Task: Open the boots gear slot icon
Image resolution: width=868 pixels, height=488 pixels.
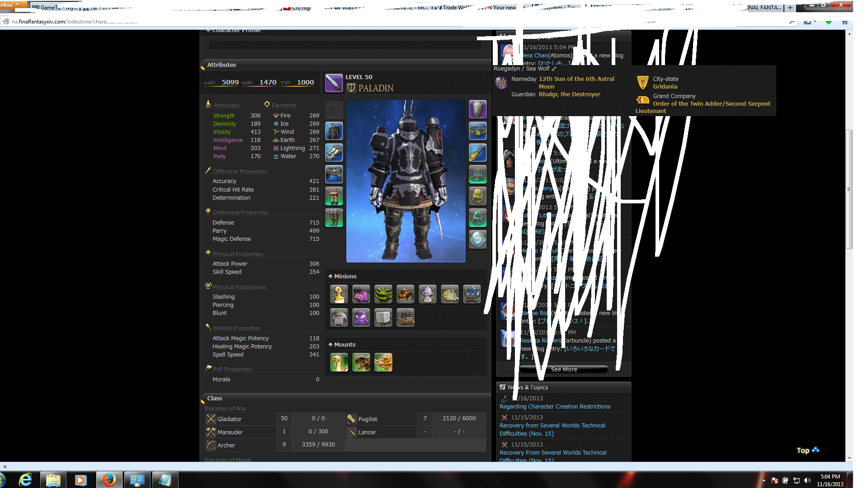Action: 334,218
